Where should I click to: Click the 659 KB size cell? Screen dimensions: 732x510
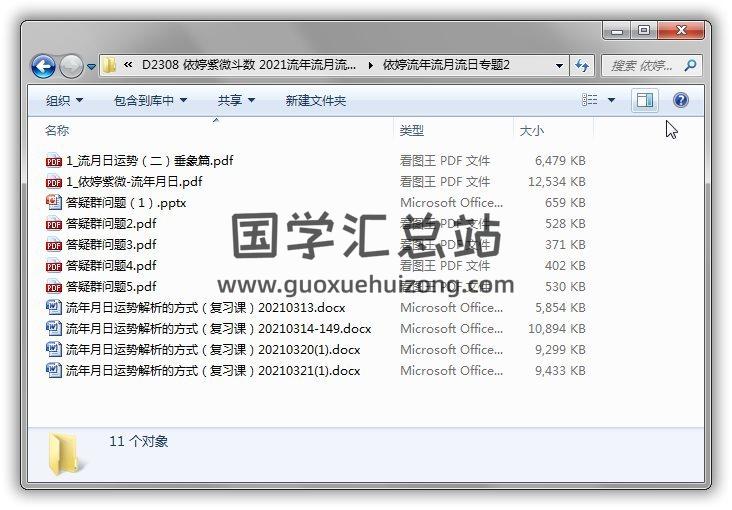[565, 203]
